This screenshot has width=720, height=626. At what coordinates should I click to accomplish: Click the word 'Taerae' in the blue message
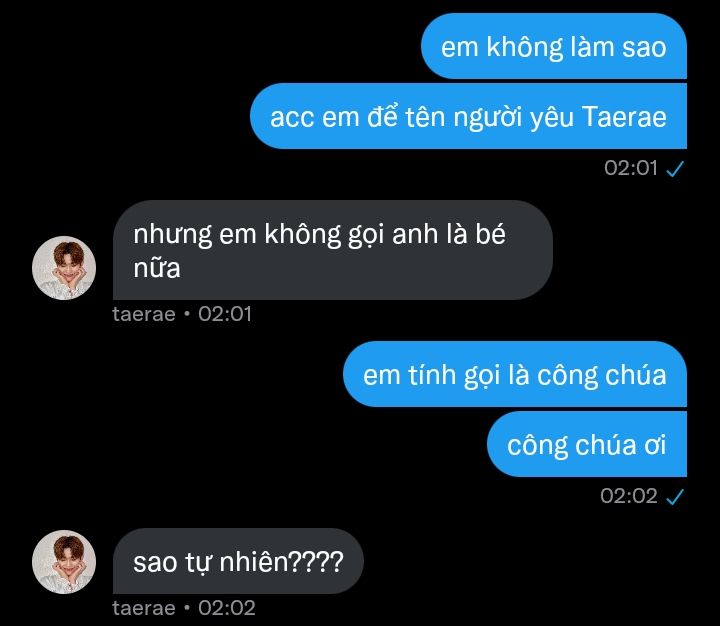pos(624,117)
